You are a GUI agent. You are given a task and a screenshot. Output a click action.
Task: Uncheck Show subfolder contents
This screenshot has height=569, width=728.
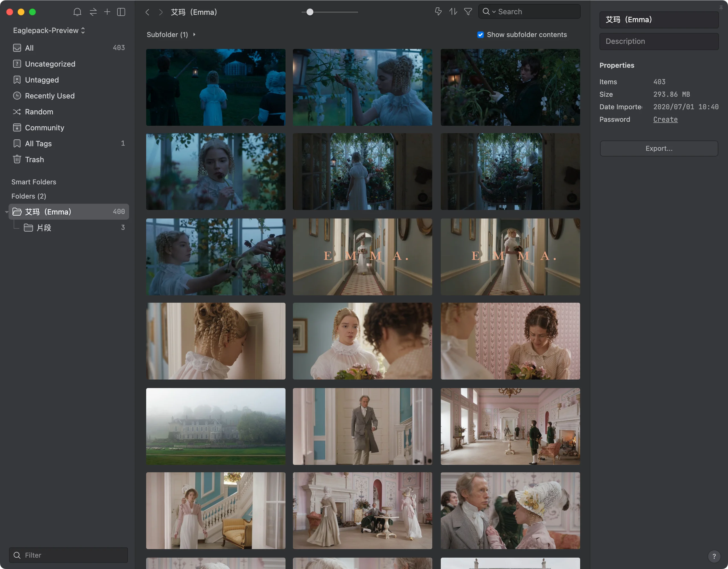[x=480, y=35]
